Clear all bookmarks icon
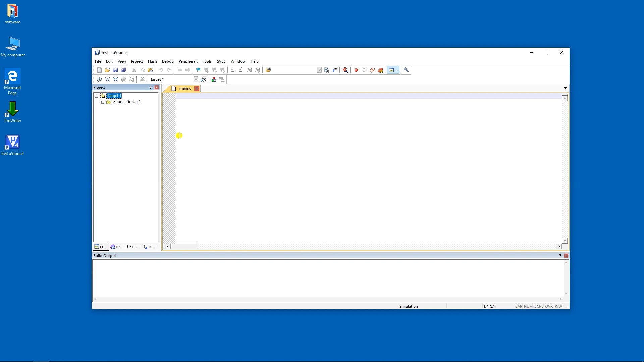The width and height of the screenshot is (644, 362). (223, 70)
